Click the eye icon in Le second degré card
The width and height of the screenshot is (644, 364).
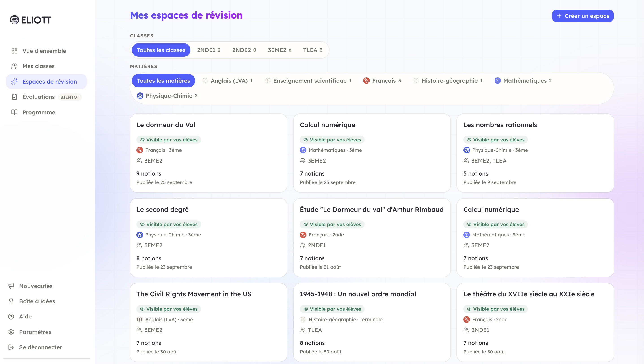pos(142,225)
